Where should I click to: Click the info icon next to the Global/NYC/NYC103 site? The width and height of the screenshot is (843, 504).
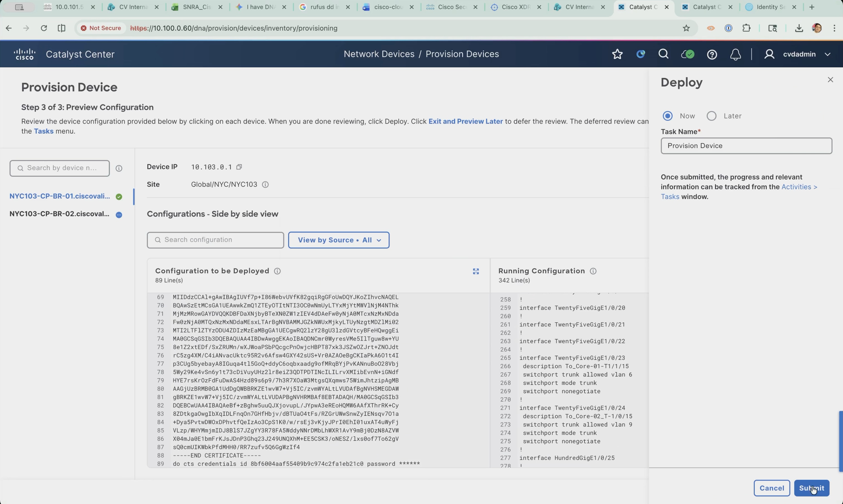(265, 185)
